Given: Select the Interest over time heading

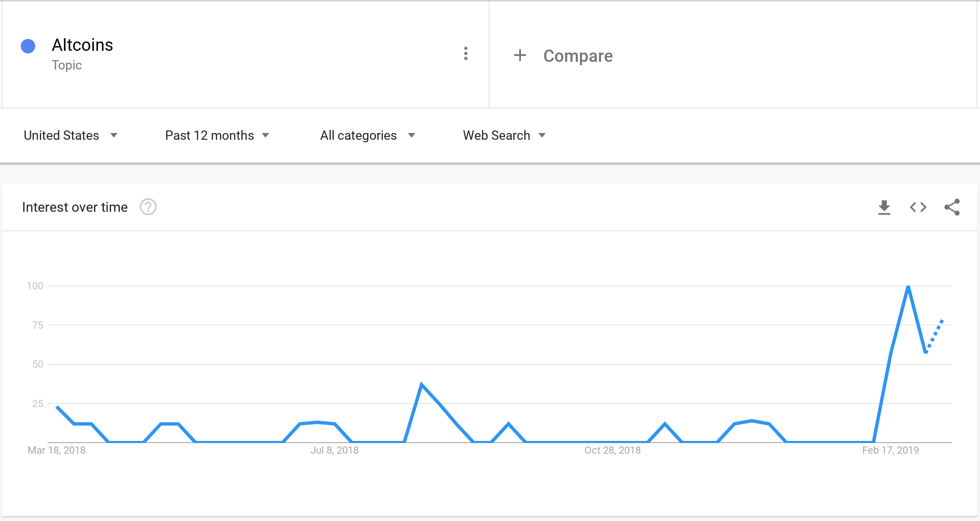Looking at the screenshot, I should coord(75,207).
